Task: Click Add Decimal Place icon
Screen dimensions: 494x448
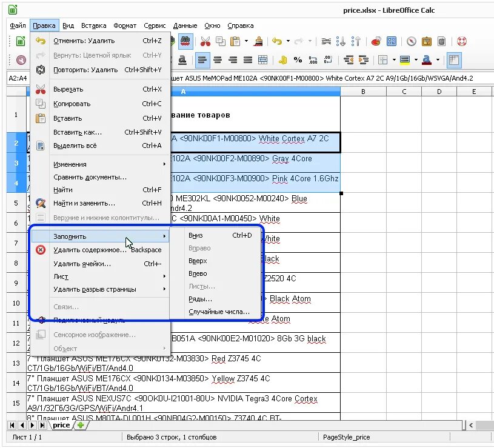Action: click(313, 60)
